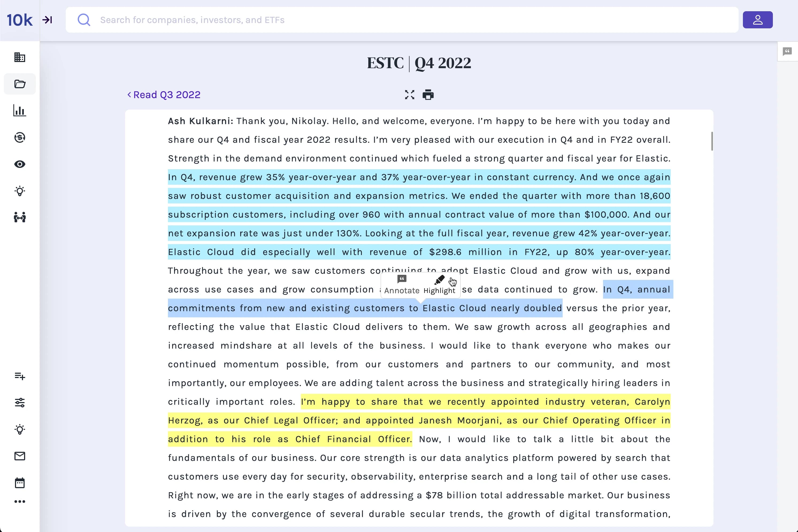Open the people handshake icon in sidebar
Screen dimensions: 798x532
click(20, 217)
